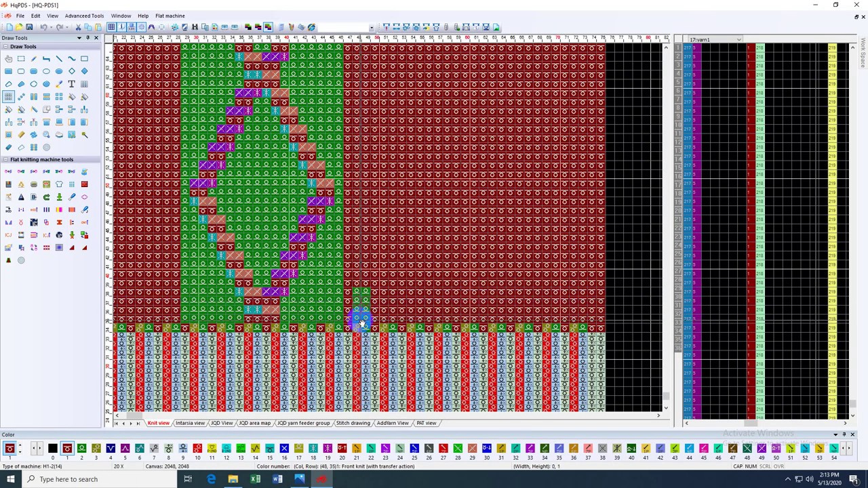Select the curve line draw tool
868x488 pixels.
pyautogui.click(x=72, y=58)
